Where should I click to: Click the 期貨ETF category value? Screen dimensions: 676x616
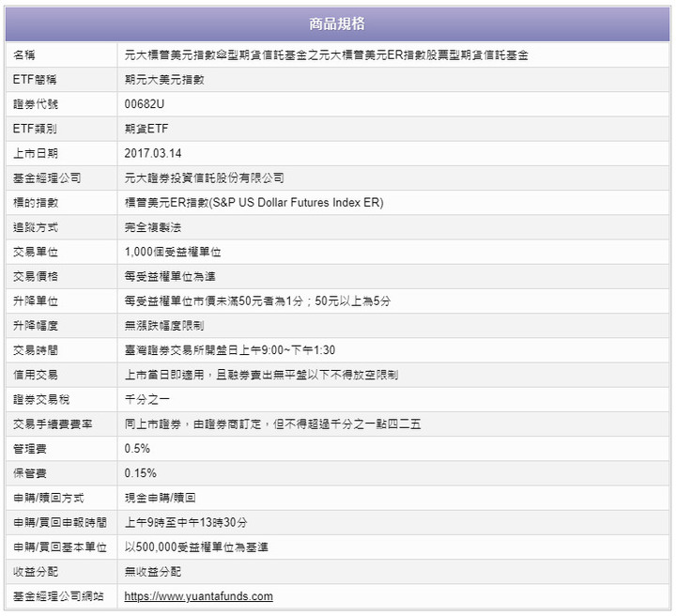click(x=146, y=129)
